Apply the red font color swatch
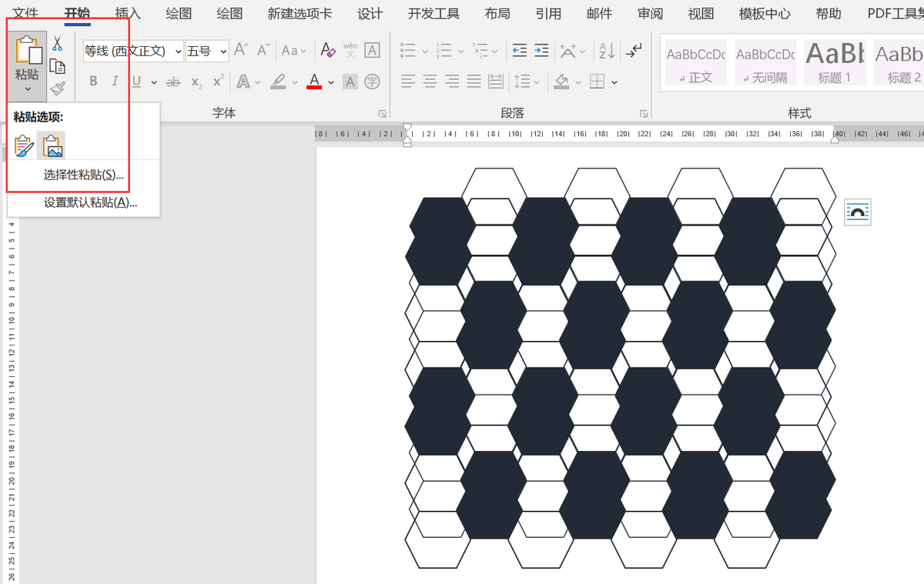924x584 pixels. click(313, 82)
